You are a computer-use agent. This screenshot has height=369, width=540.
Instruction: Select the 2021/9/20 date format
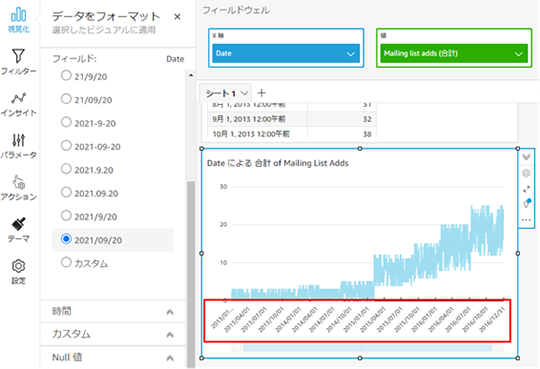coord(66,216)
